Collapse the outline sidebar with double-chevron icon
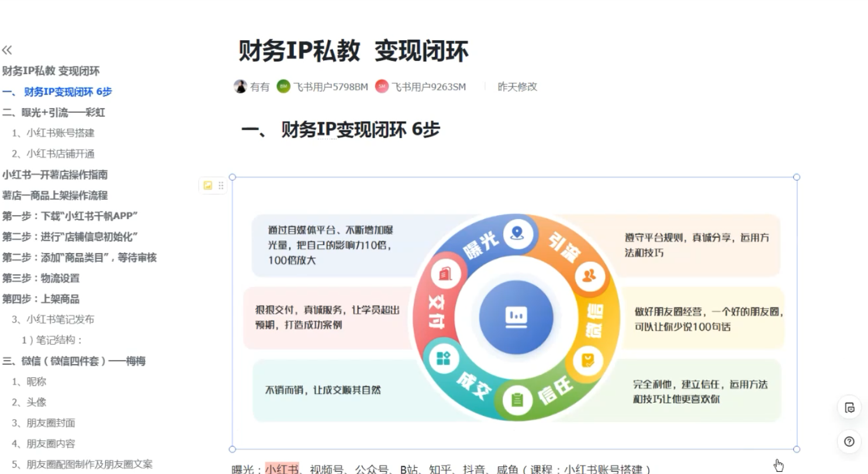Screen dimensions: 868x474 pyautogui.click(x=7, y=50)
